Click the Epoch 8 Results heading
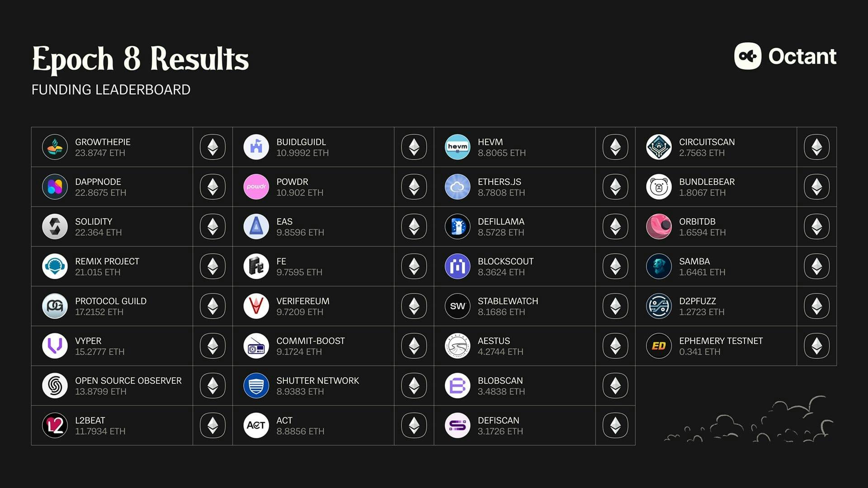 coord(140,59)
